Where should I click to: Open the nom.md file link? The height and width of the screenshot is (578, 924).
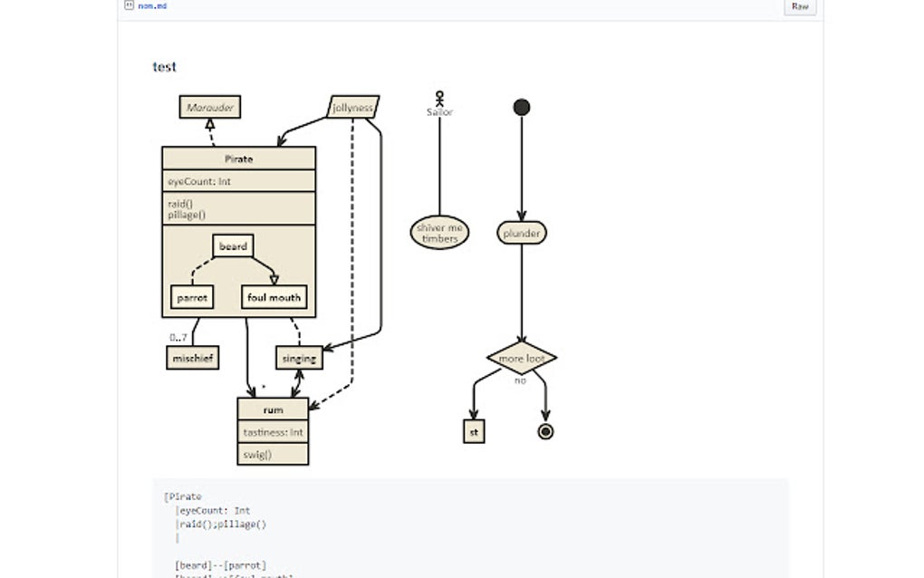pos(152,6)
